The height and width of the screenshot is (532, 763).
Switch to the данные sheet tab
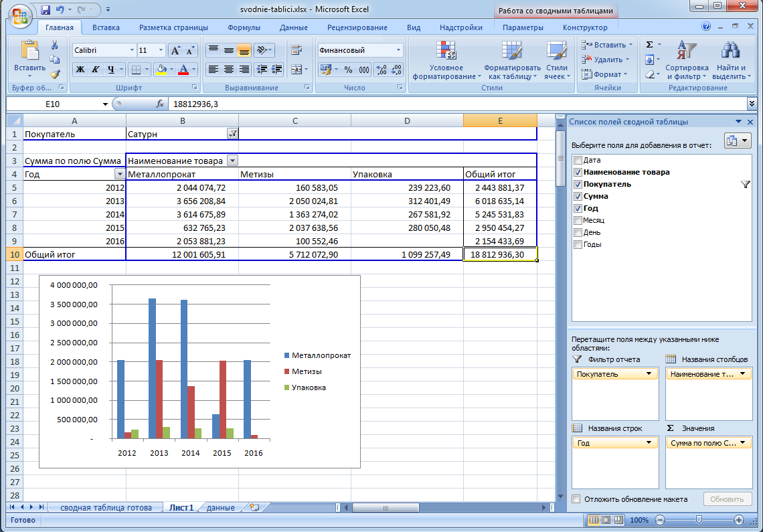click(220, 508)
